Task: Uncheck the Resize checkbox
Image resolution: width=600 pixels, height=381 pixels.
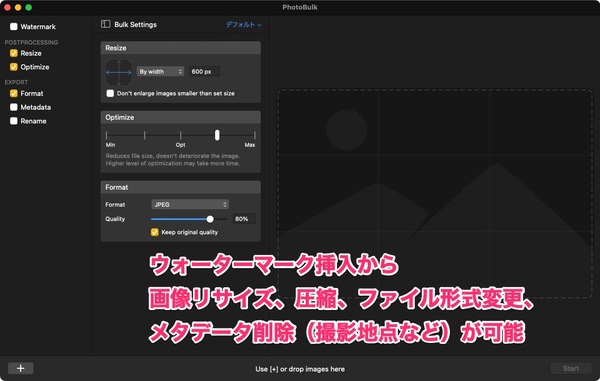Action: [x=14, y=53]
